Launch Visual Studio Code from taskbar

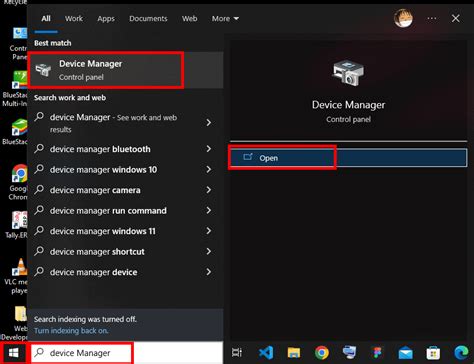pyautogui.click(x=266, y=352)
